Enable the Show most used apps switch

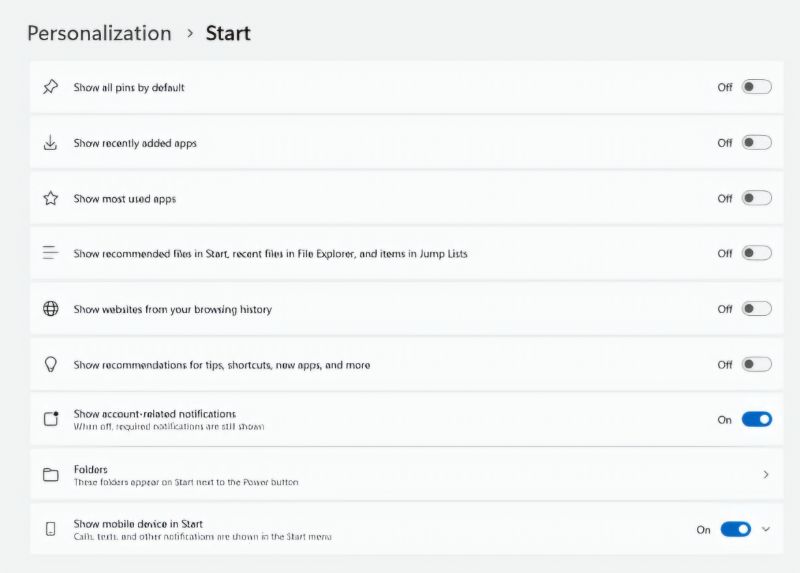pos(756,198)
